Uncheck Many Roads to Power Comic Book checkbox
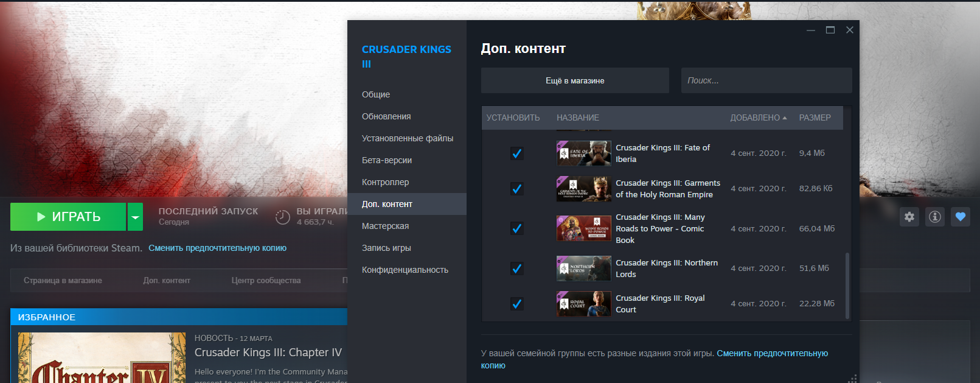 click(x=517, y=228)
